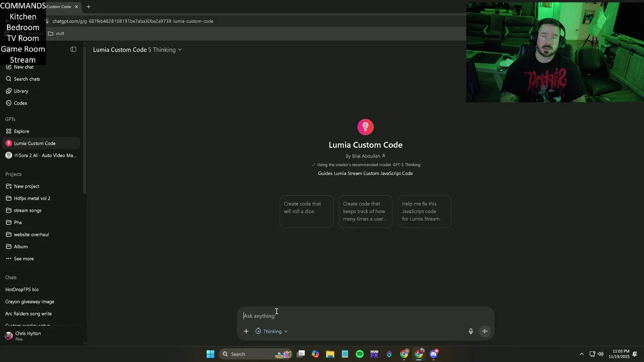Screen dimensions: 644x362
Task: Launch Copilot from the taskbar
Action: tap(315, 354)
